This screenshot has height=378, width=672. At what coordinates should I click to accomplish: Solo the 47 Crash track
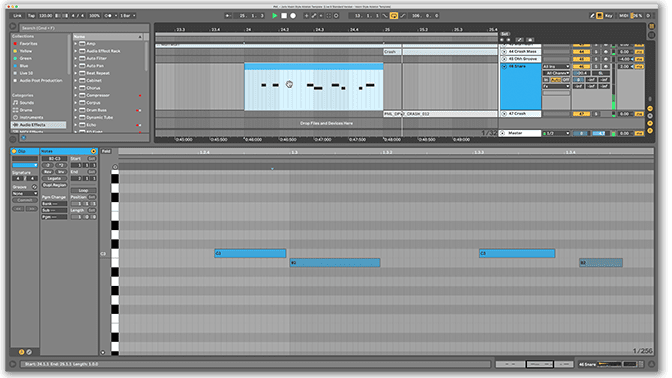[x=596, y=114]
